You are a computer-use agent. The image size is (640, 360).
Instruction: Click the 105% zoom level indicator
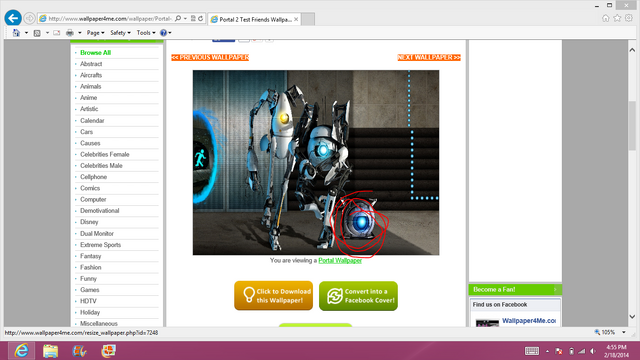(605, 333)
